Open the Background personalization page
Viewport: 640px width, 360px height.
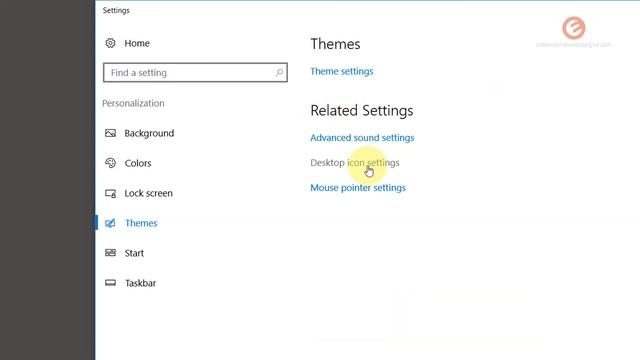tap(149, 133)
